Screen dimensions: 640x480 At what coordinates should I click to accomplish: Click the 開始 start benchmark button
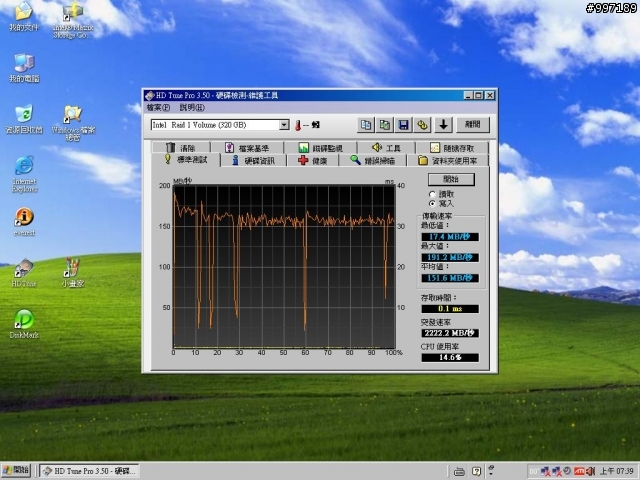tap(451, 179)
